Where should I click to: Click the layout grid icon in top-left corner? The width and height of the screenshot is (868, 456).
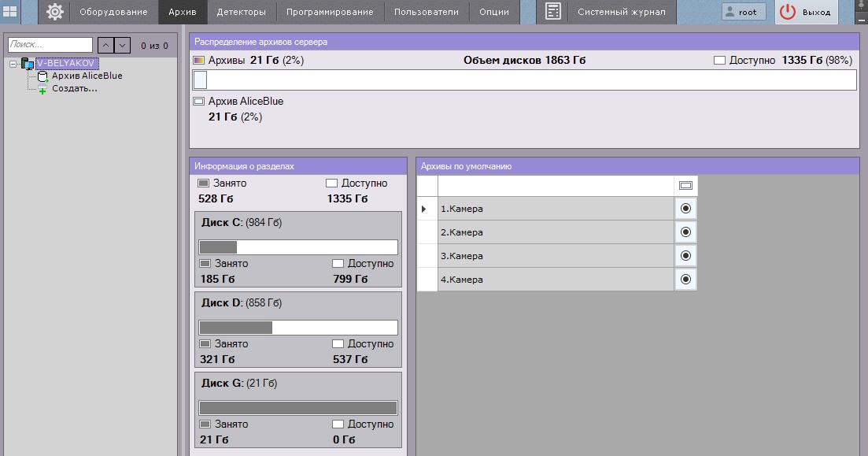click(x=11, y=12)
